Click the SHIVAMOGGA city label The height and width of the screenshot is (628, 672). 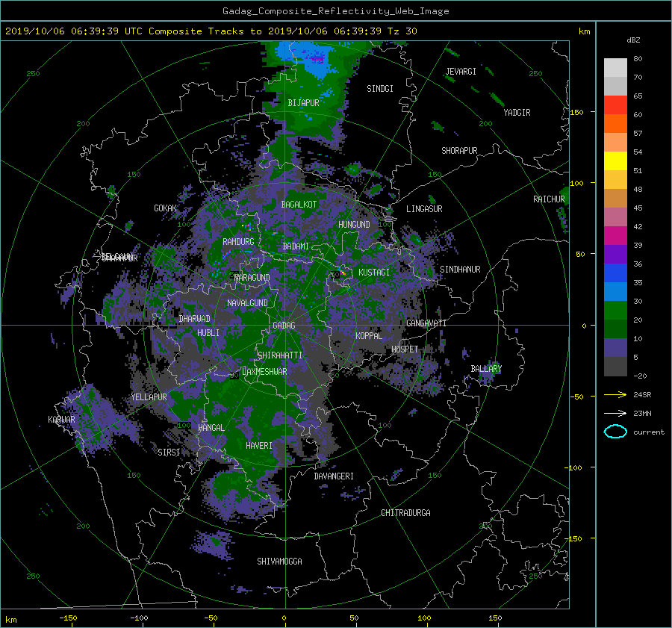(x=279, y=561)
